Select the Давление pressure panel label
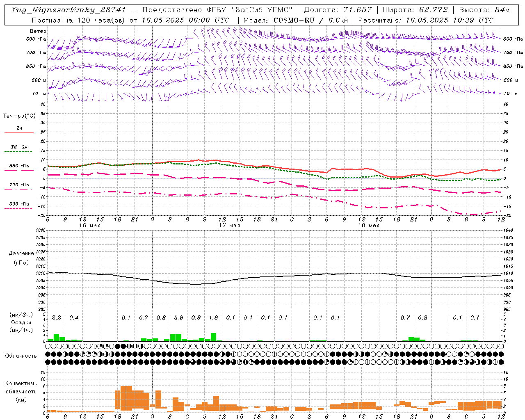525x420 pixels. pyautogui.click(x=21, y=253)
